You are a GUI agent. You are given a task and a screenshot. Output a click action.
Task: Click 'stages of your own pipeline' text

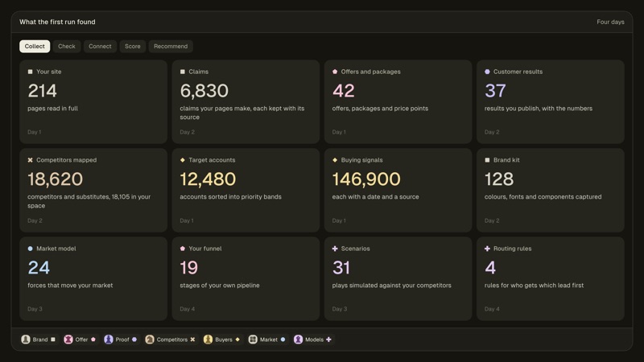220,286
